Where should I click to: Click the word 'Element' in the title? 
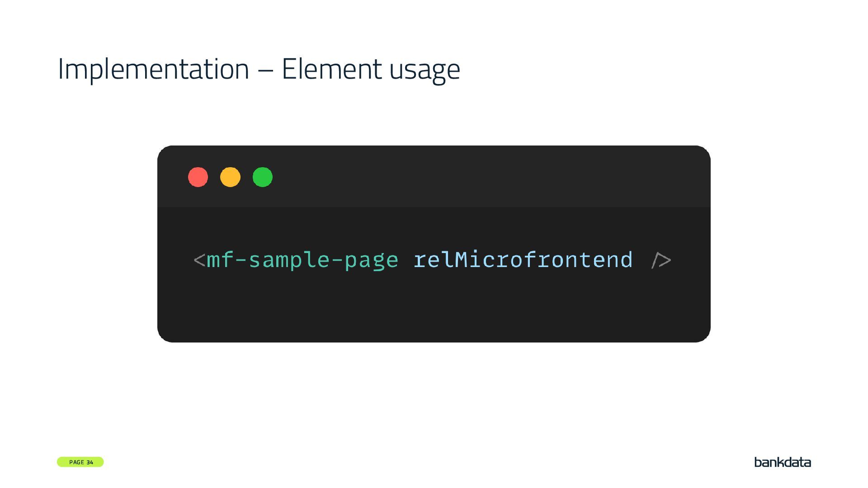coord(331,69)
